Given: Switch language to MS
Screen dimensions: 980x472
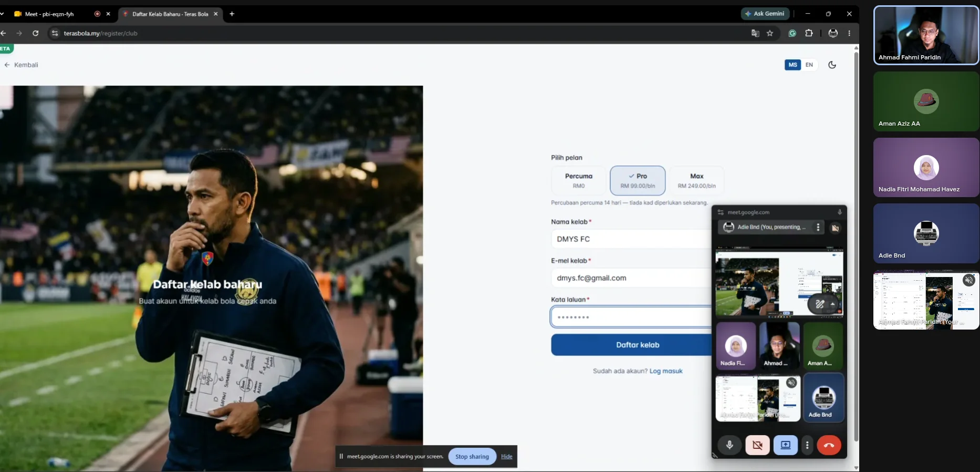Looking at the screenshot, I should point(793,65).
